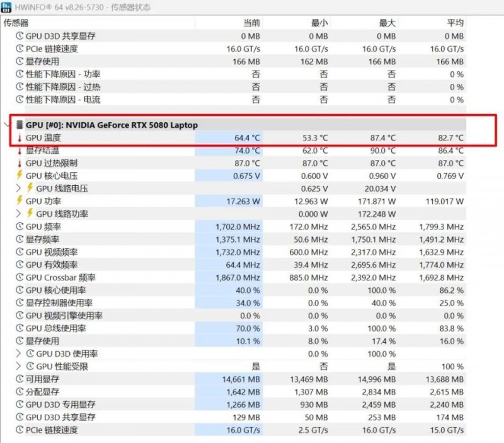This screenshot has height=443, width=504.
Task: Click the 最大 column header
Action: pyautogui.click(x=387, y=23)
